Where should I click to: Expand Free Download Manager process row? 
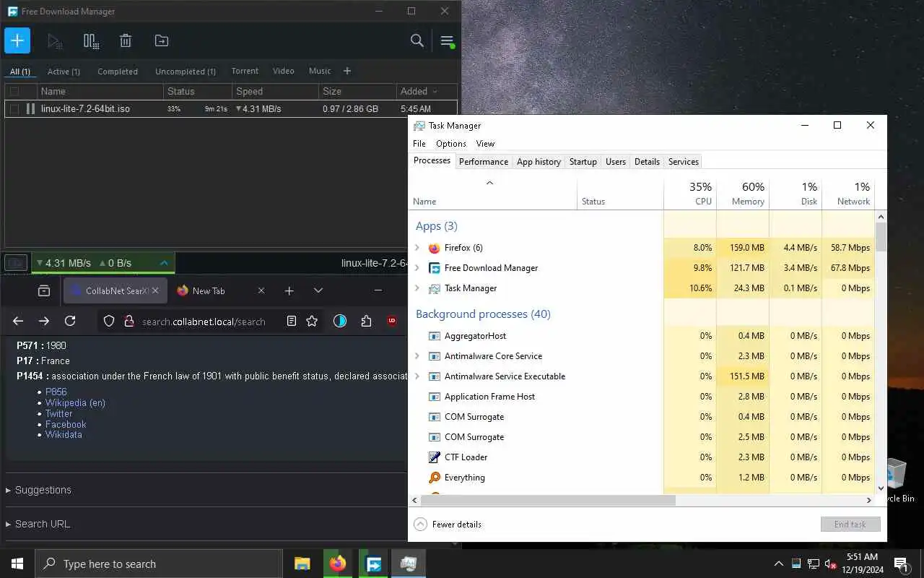click(x=417, y=268)
